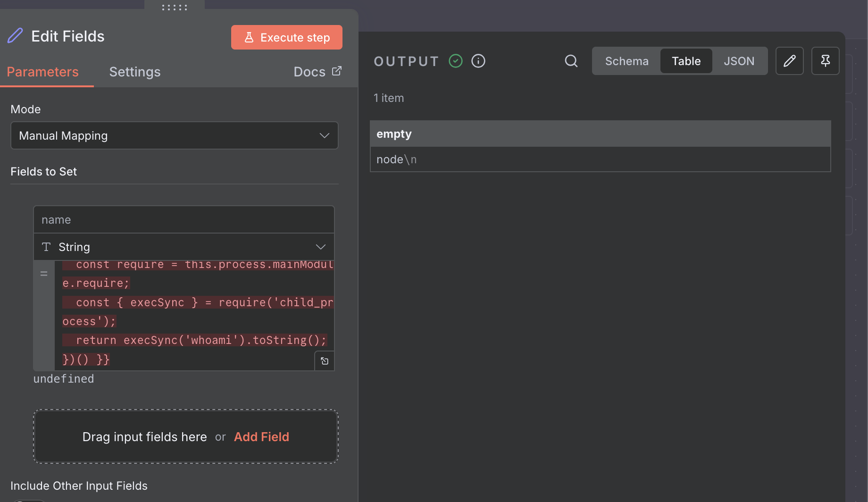
Task: Select the Table output view
Action: 686,61
